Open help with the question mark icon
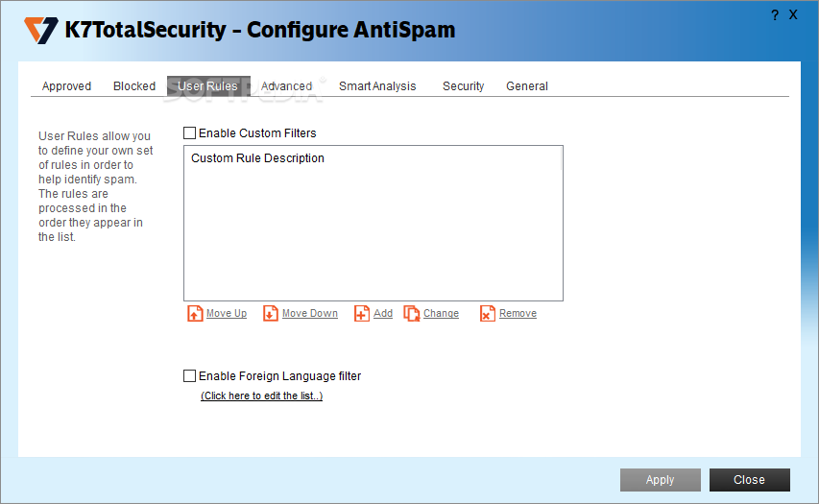The image size is (819, 504). [x=775, y=15]
